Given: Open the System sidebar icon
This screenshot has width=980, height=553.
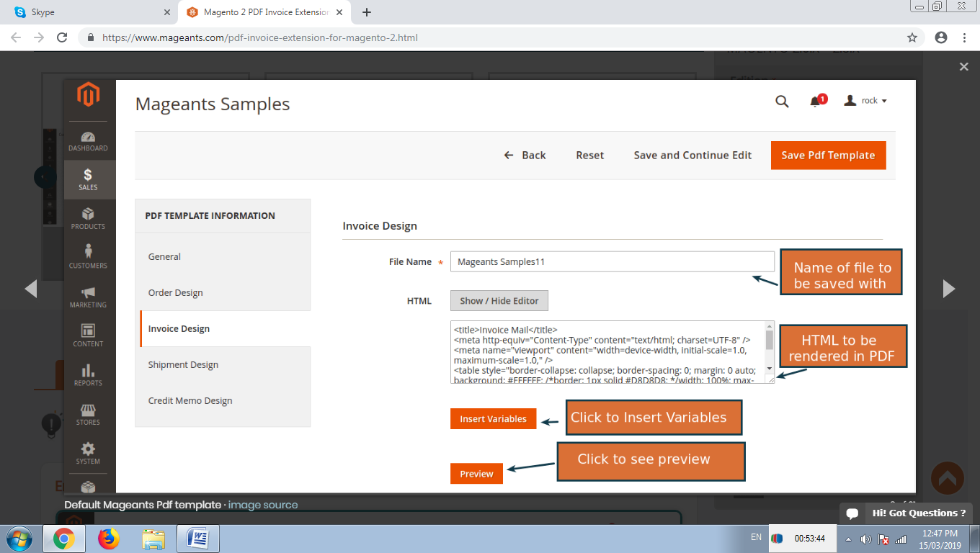Looking at the screenshot, I should [x=88, y=454].
